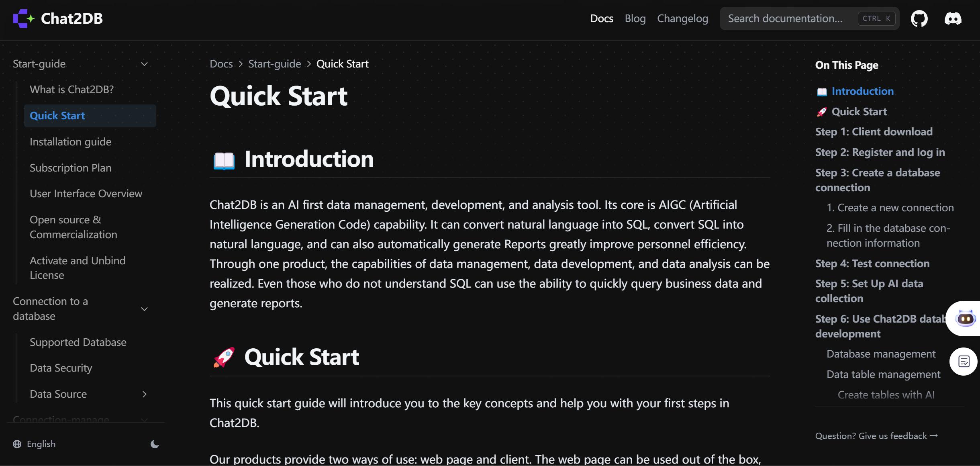The width and height of the screenshot is (980, 466).
Task: Click the feedback checklist floating icon
Action: pyautogui.click(x=964, y=362)
